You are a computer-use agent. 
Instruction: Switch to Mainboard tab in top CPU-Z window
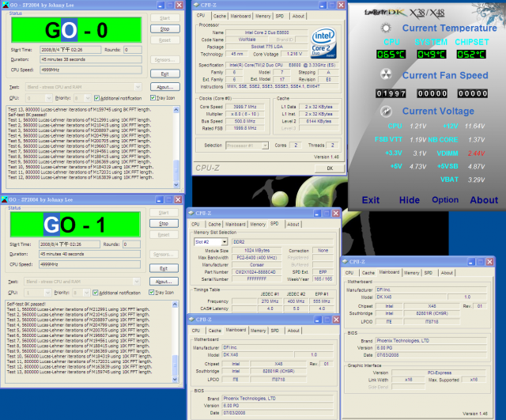pyautogui.click(x=240, y=16)
